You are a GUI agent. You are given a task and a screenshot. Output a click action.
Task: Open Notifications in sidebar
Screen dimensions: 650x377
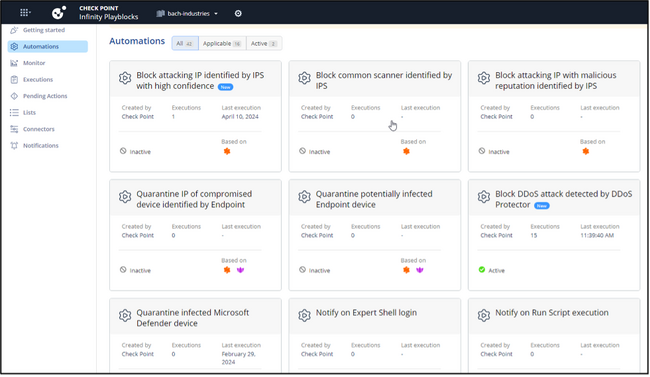tap(41, 146)
